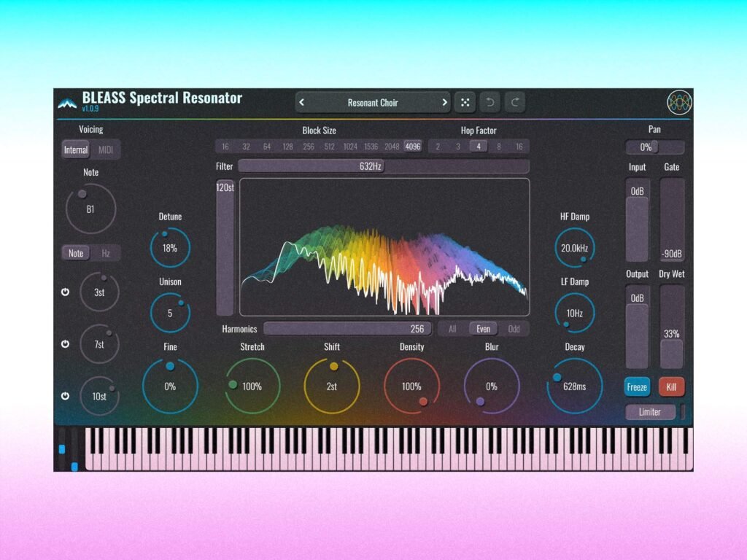The width and height of the screenshot is (747, 560).
Task: Click the spectral waveform display
Action: [x=384, y=247]
